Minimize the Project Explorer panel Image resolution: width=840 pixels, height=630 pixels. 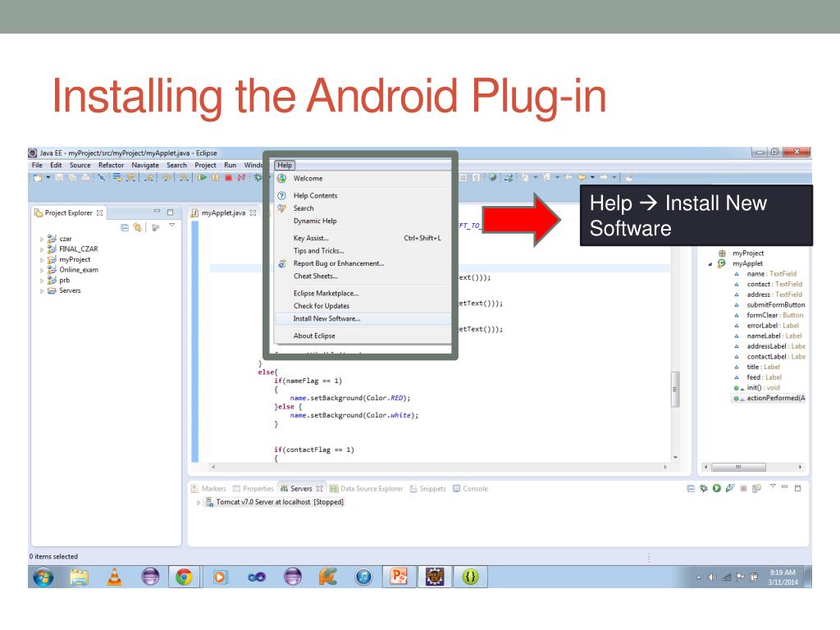(157, 212)
